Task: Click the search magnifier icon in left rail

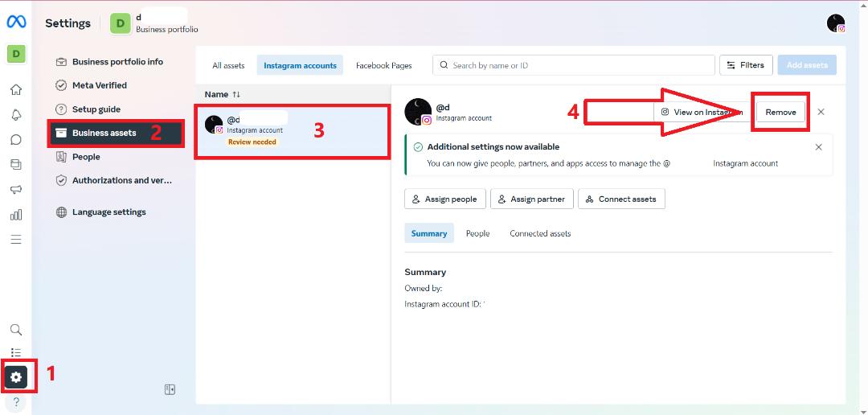Action: [x=16, y=331]
